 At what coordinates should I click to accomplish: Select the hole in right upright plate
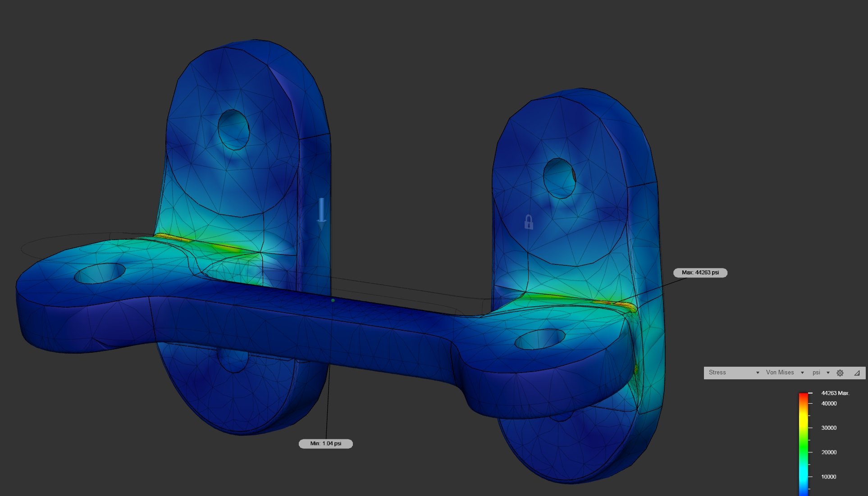click(x=559, y=178)
